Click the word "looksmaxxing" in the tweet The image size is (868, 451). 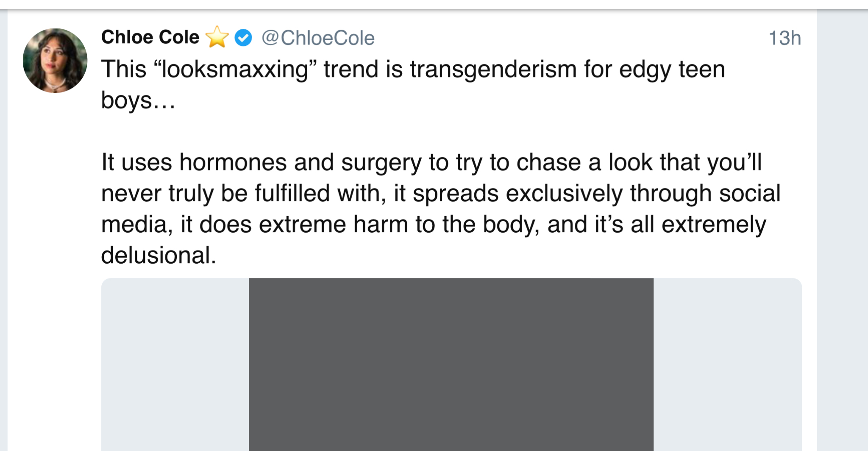pos(235,69)
